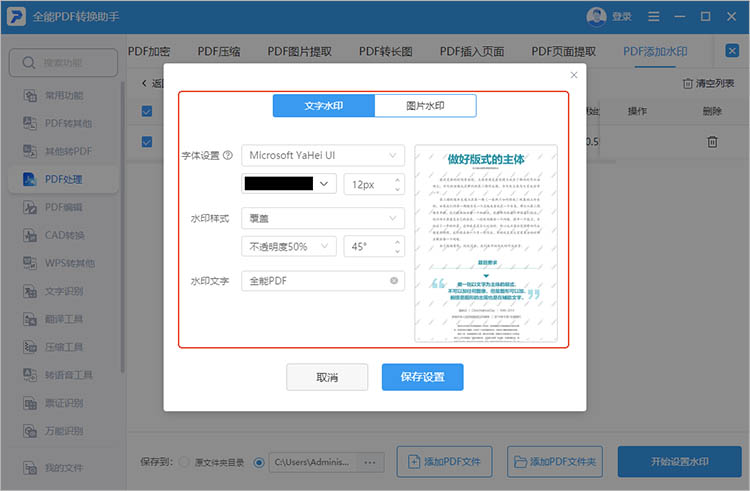Viewport: 750px width, 491px height.
Task: Open the PDF转长图 tab
Action: click(386, 51)
